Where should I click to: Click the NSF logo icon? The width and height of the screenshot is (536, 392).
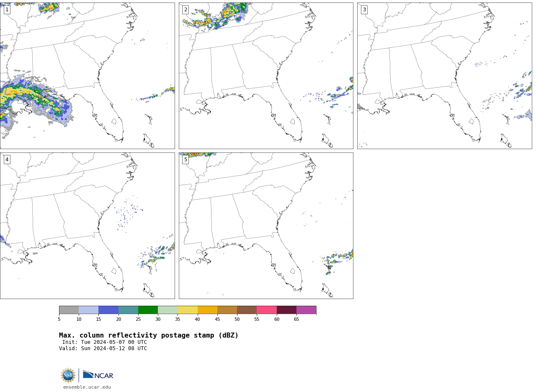click(68, 375)
